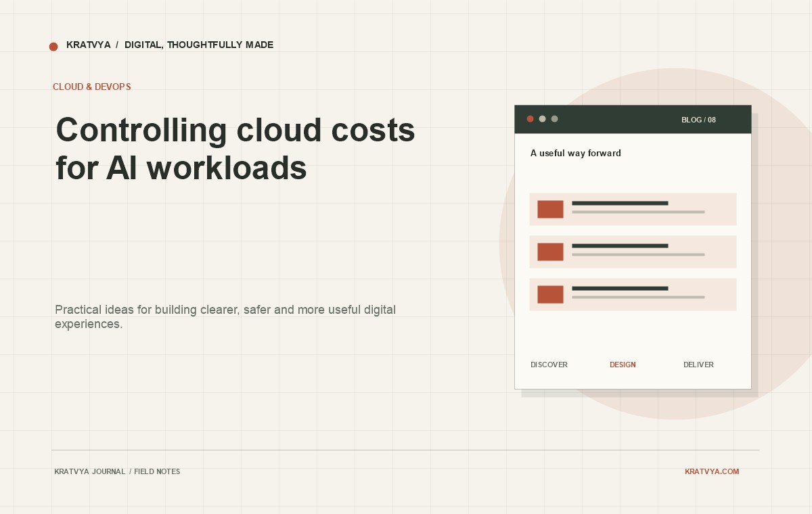Click the BLOG / 08 label
Image resolution: width=812 pixels, height=514 pixels.
(x=698, y=120)
